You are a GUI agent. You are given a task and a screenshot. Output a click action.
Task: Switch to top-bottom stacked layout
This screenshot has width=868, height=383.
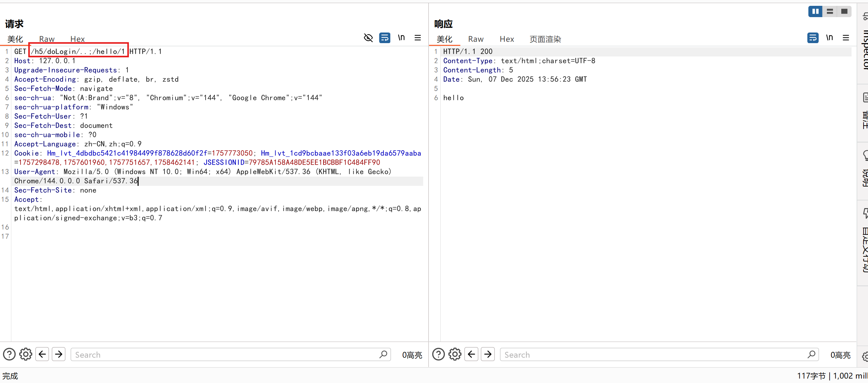point(830,11)
